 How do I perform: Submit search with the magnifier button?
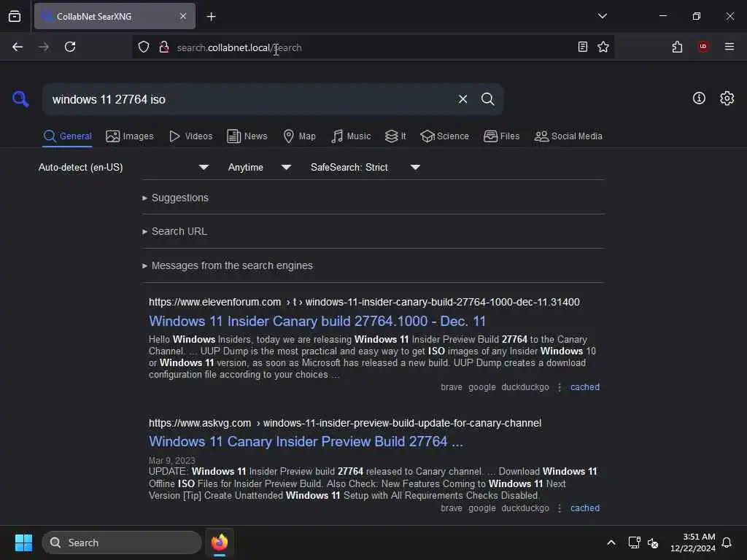(x=487, y=99)
